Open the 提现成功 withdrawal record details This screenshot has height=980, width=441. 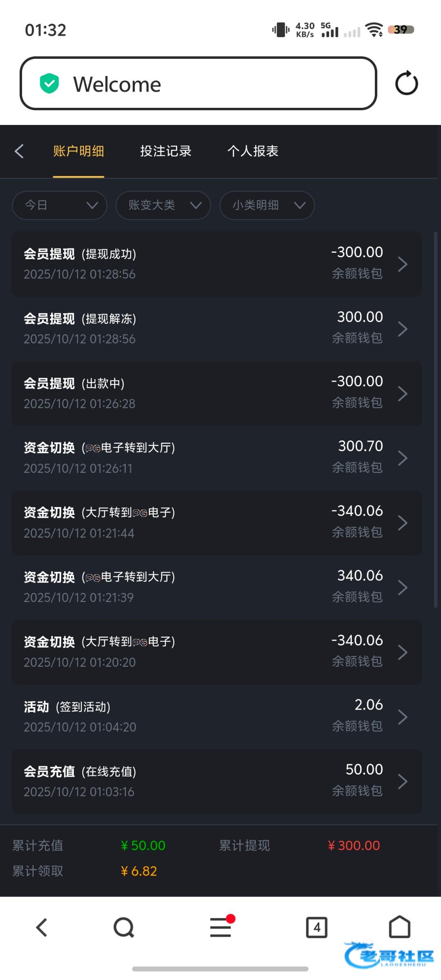pos(216,264)
